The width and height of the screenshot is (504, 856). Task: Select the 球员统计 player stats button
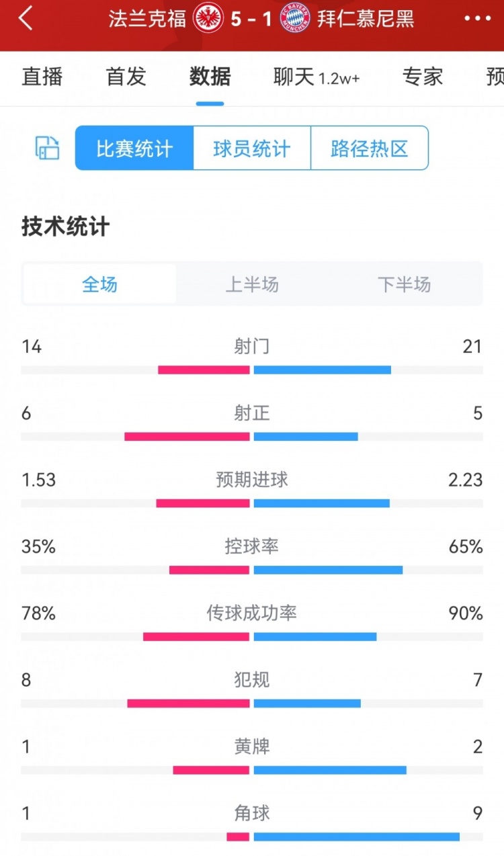[251, 148]
